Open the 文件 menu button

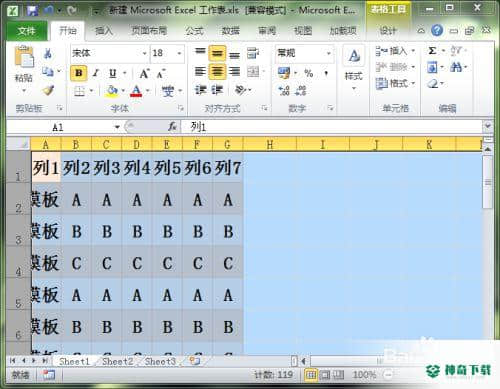pos(27,31)
